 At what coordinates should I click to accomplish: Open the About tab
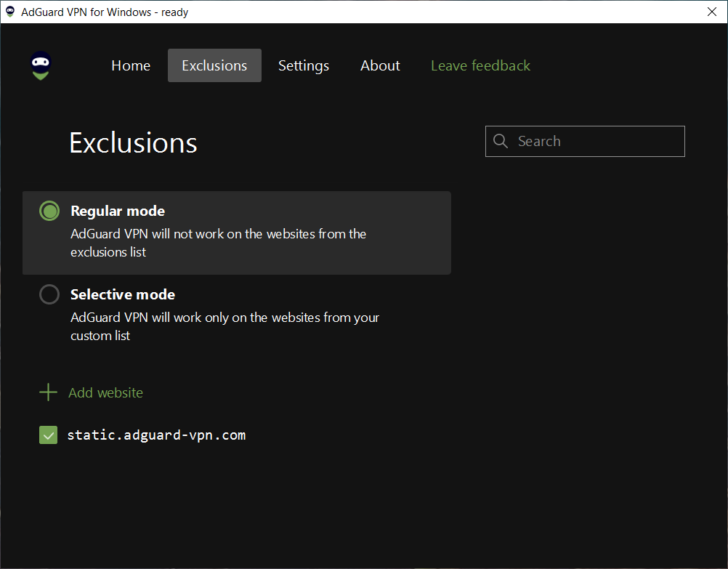tap(380, 66)
